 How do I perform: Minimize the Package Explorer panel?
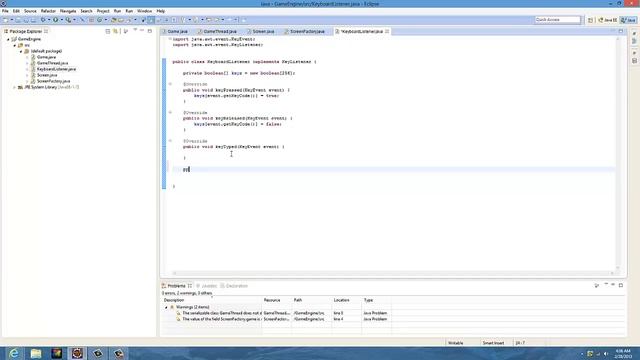(x=142, y=31)
